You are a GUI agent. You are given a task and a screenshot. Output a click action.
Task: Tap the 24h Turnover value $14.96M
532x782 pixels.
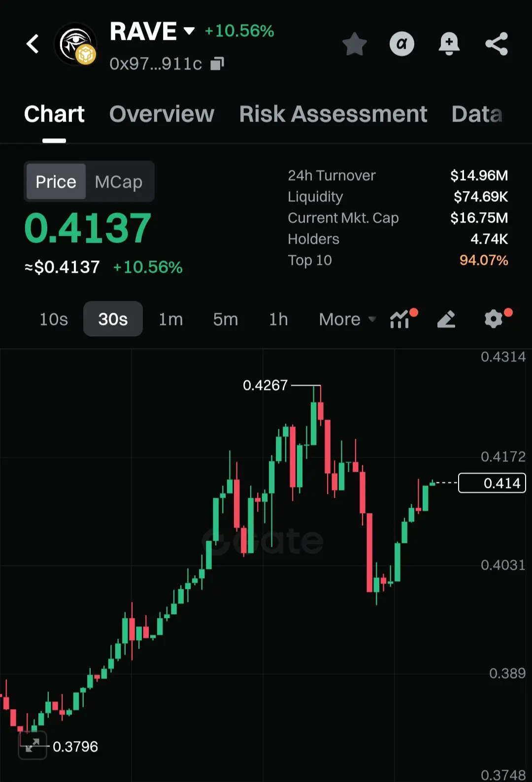pos(479,175)
